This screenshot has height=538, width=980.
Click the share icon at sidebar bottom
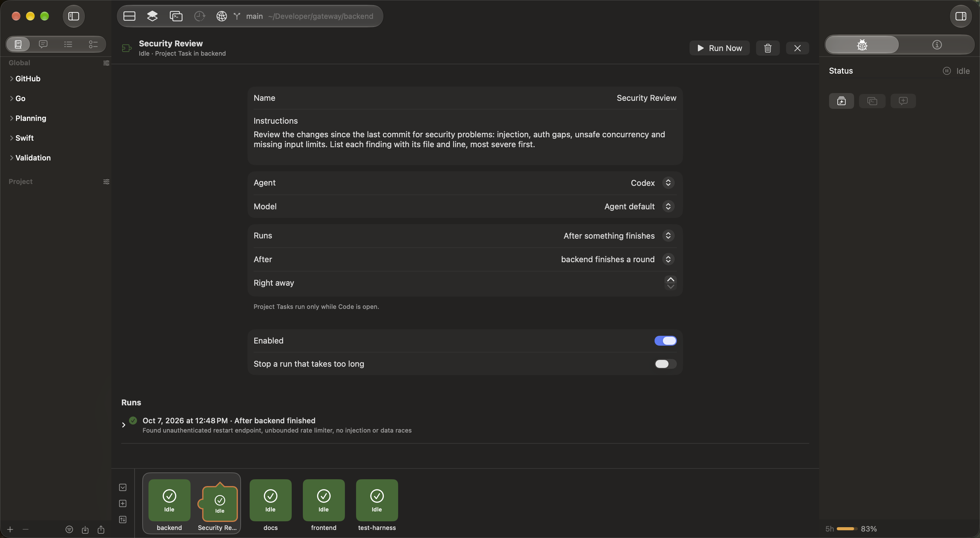pos(101,529)
